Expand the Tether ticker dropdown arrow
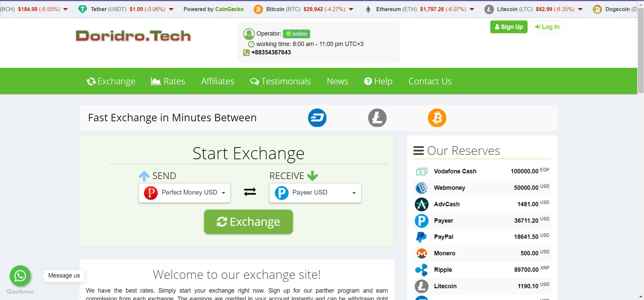This screenshot has width=644, height=300. (171, 9)
